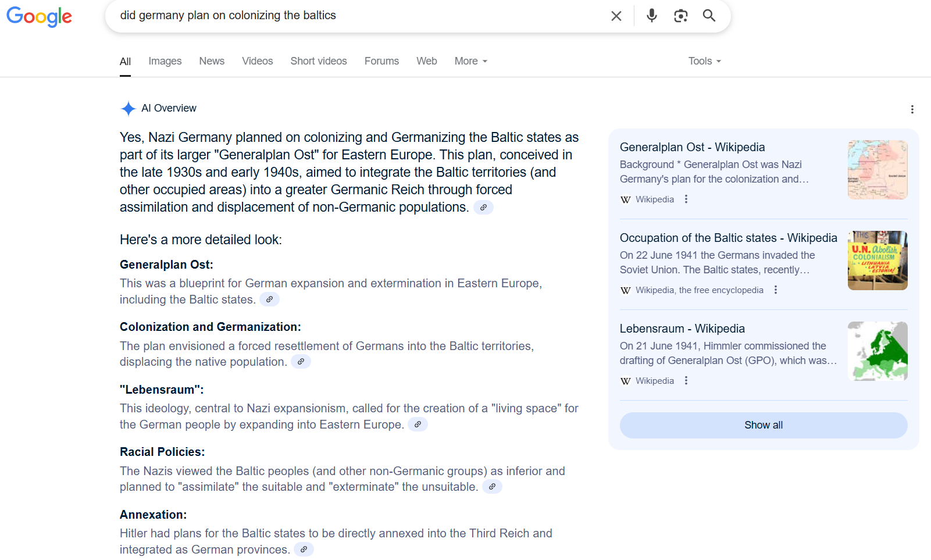This screenshot has height=560, width=931.
Task: Click the Google logo
Action: click(39, 16)
